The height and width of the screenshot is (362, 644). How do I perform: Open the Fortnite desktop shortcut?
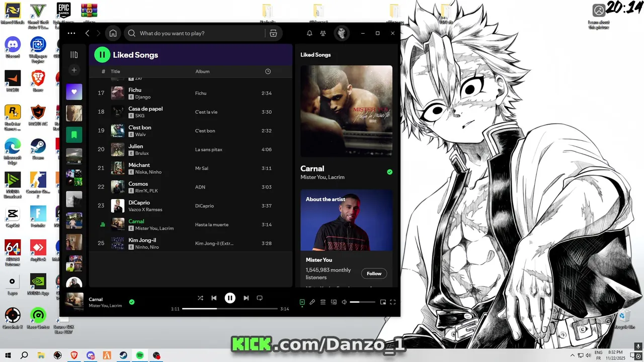(38, 216)
